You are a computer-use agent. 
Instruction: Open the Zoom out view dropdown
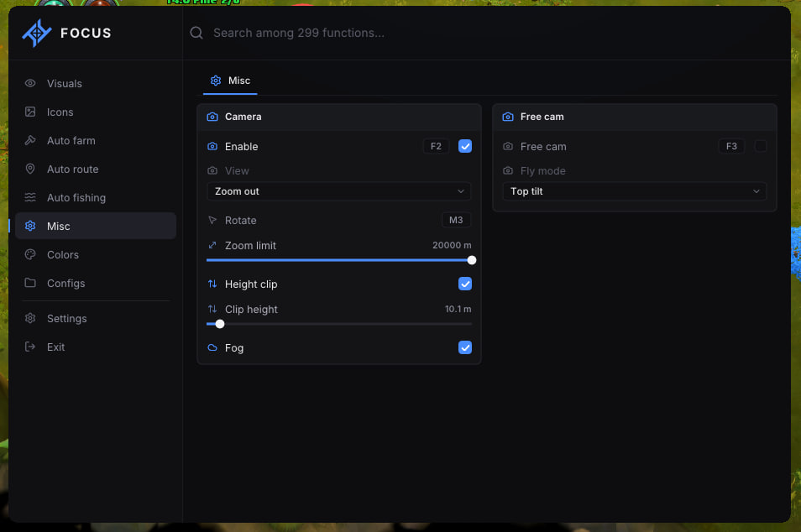[338, 191]
